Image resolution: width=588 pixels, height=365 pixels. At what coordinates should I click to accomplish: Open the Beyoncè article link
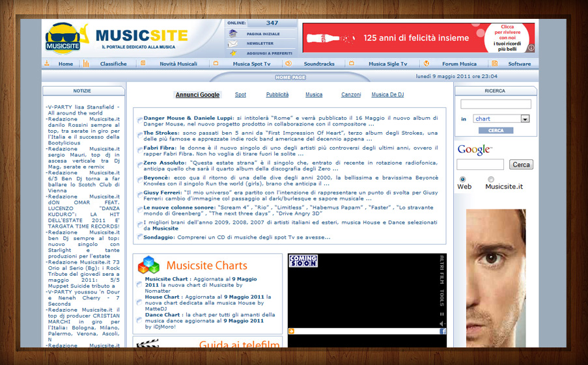[x=156, y=178]
